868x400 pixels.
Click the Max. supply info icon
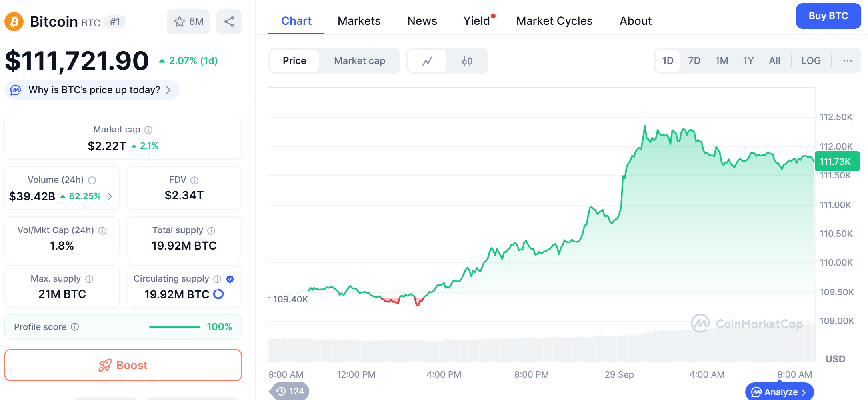89,279
